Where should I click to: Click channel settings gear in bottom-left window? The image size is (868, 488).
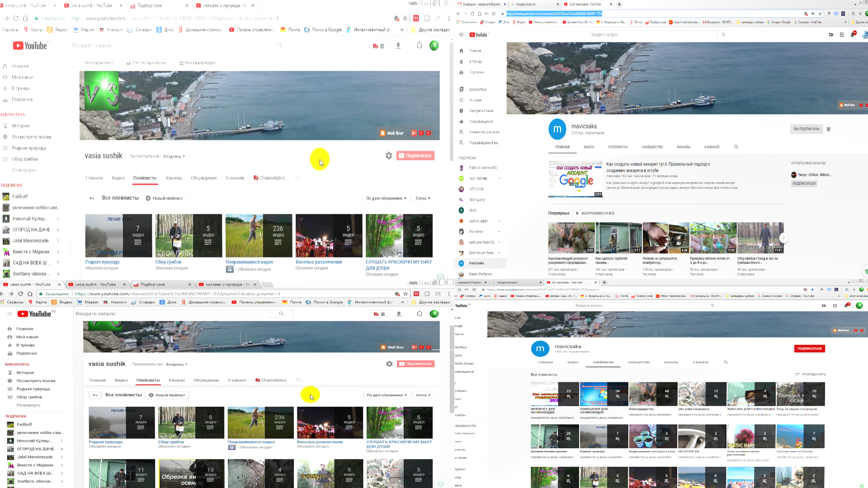click(389, 364)
